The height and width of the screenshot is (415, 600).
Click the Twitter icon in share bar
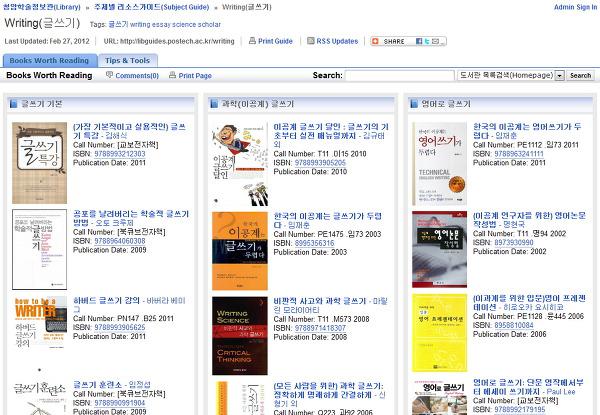click(x=427, y=41)
